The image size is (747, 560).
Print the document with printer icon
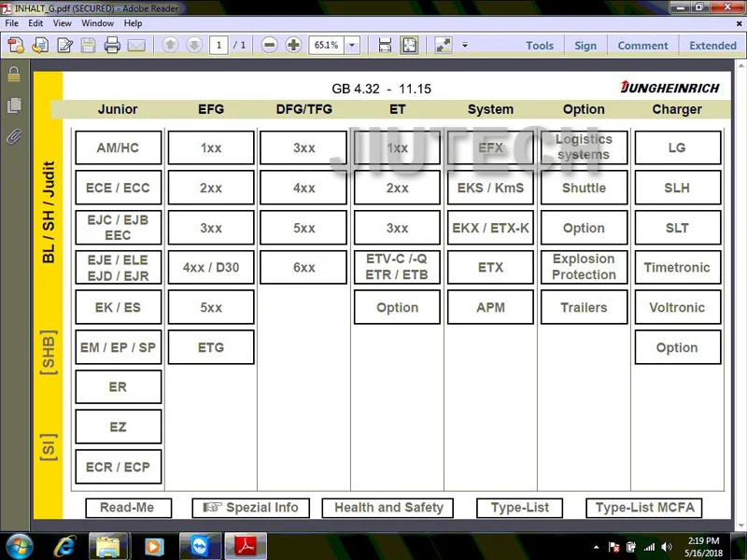[x=112, y=45]
